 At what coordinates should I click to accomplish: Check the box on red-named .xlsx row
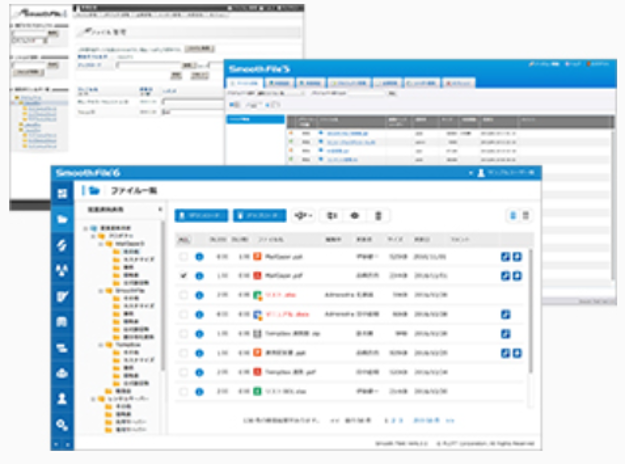click(x=183, y=295)
